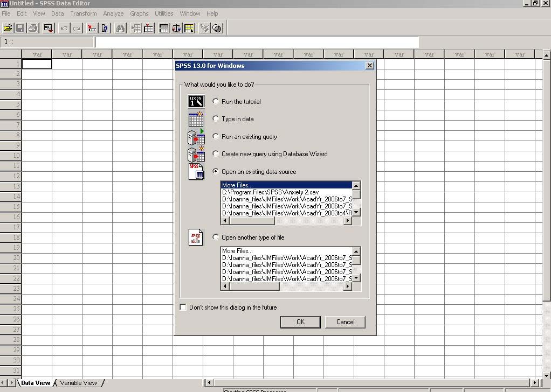The image size is (551, 392).
Task: Click the OK button in the dialog
Action: pos(300,322)
